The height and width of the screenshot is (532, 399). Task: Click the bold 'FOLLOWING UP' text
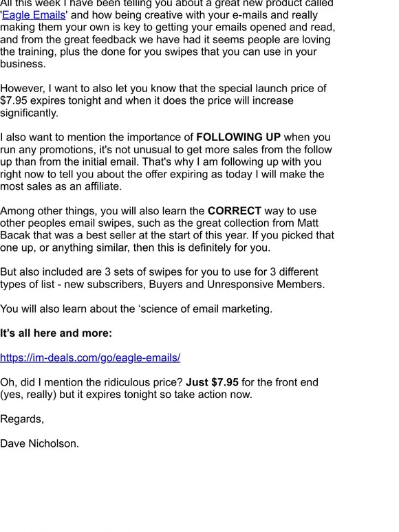pyautogui.click(x=239, y=137)
